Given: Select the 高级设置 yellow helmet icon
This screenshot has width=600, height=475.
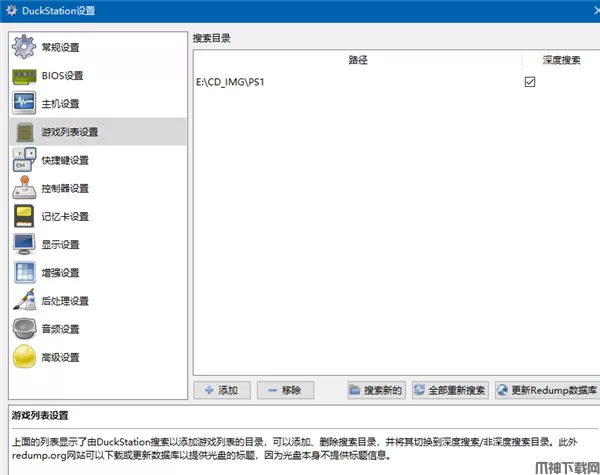Looking at the screenshot, I should click(24, 356).
